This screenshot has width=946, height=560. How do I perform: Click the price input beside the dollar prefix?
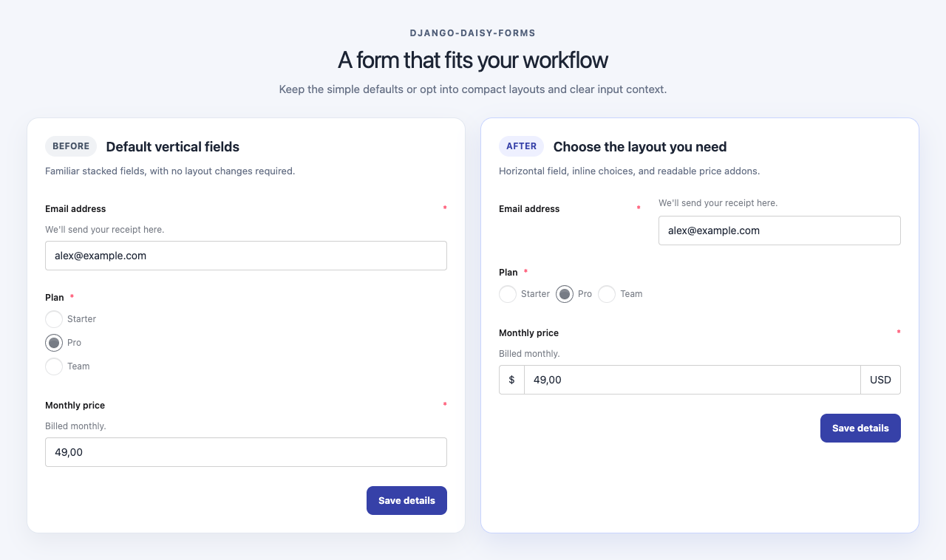[693, 380]
